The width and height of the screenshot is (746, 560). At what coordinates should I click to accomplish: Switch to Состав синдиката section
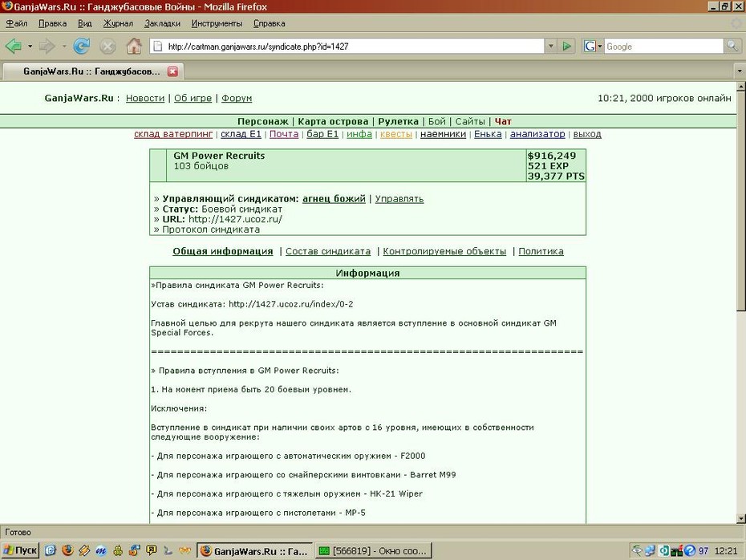click(328, 251)
